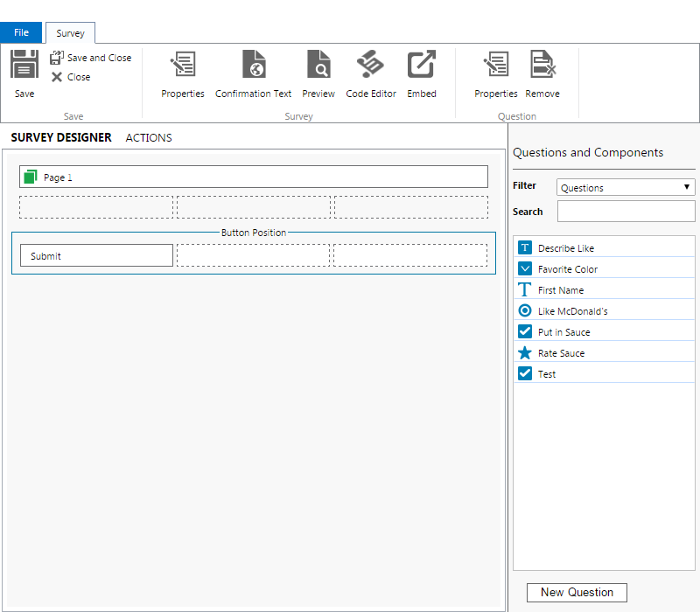Select the Favorite Color dropdown question

tap(567, 269)
